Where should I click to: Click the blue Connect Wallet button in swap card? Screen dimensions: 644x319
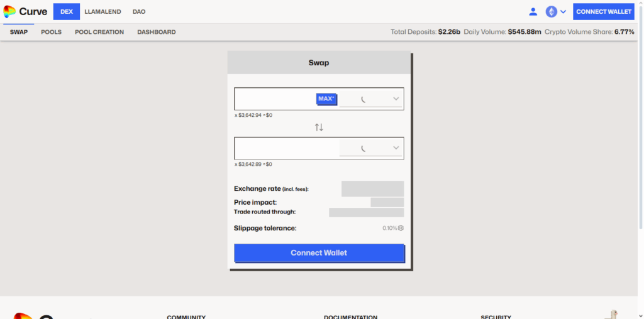click(319, 253)
